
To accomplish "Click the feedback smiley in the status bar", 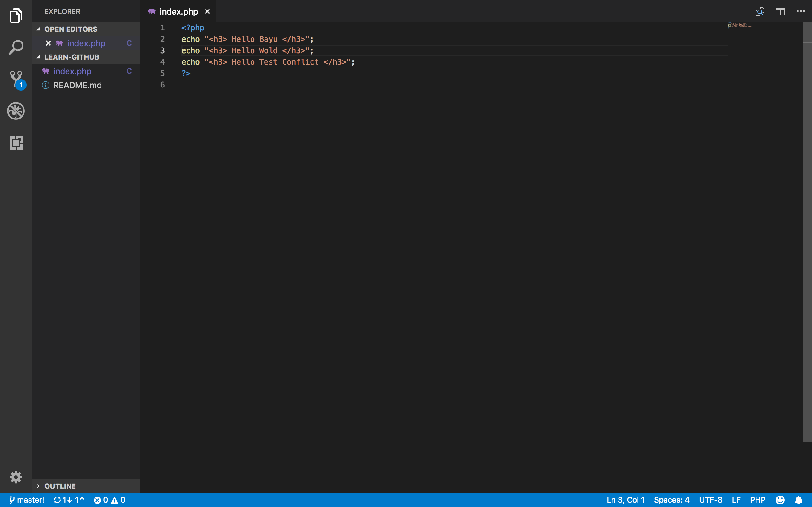I will pyautogui.click(x=781, y=500).
